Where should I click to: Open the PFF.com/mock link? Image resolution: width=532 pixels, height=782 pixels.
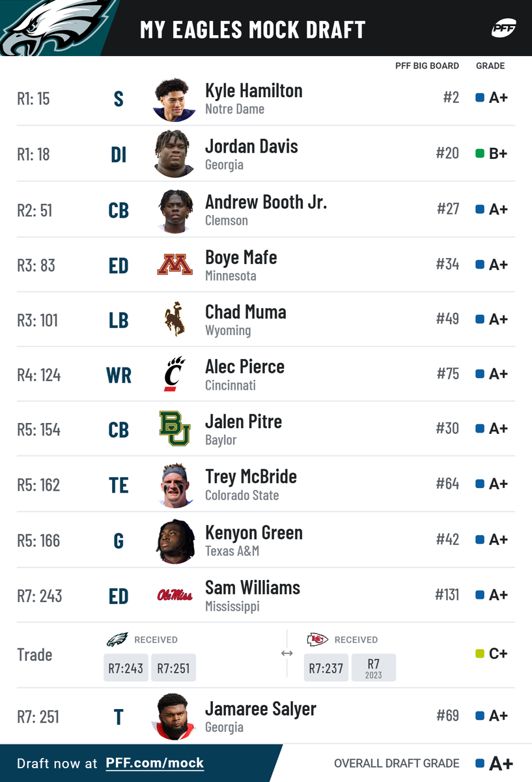[154, 763]
